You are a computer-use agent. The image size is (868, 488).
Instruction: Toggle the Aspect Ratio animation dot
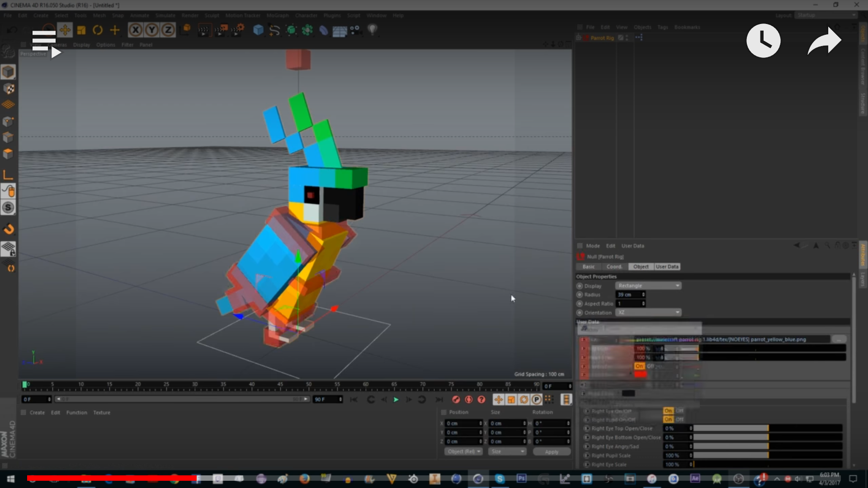[580, 304]
